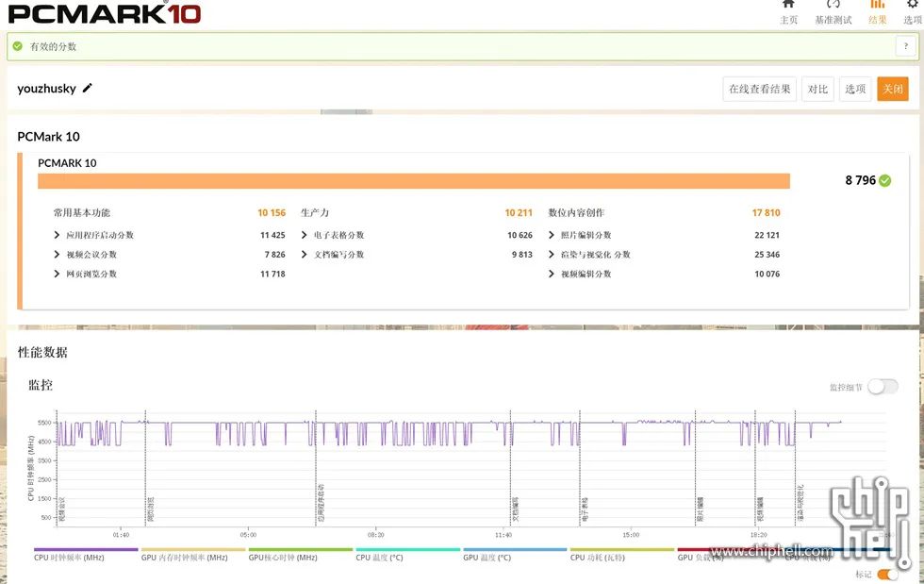
Task: Open the 结果 results tab
Action: click(x=878, y=13)
